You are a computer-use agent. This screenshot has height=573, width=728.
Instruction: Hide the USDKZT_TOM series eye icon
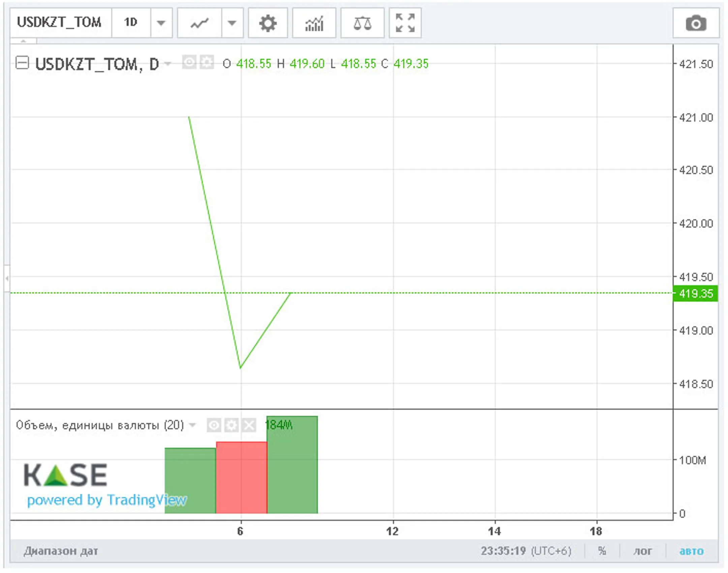pyautogui.click(x=189, y=63)
